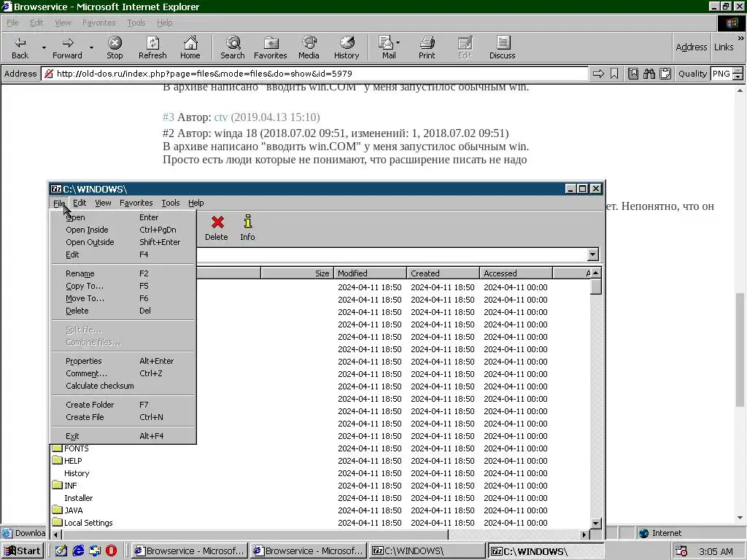Click the Quality PNG value field

(x=721, y=74)
